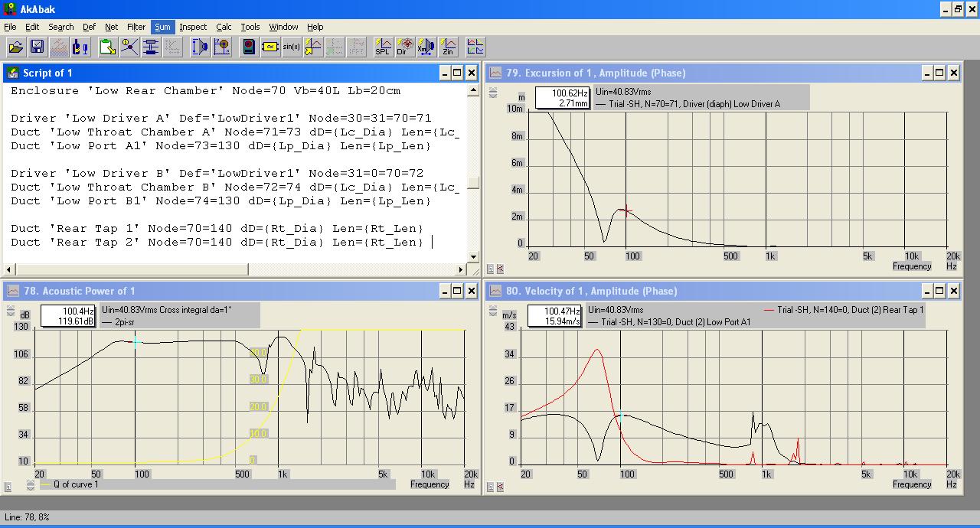Open the Help menu
This screenshot has height=528, width=980.
pos(315,27)
